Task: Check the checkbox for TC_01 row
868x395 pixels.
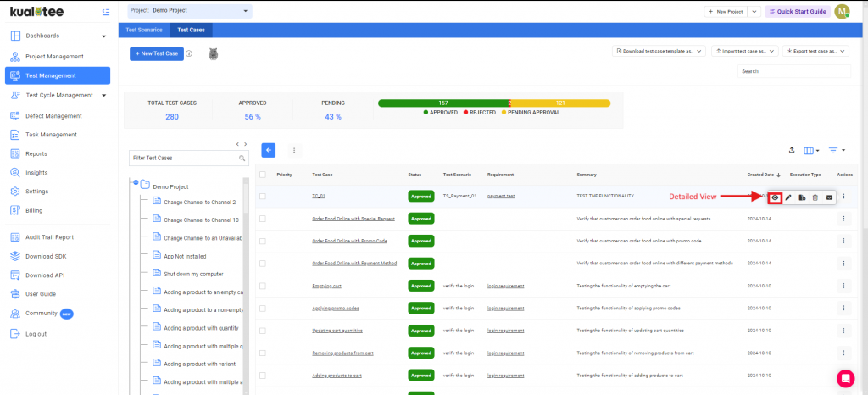Action: click(263, 197)
